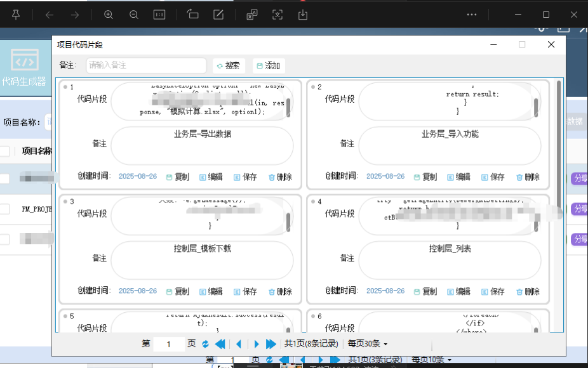
Task: Click the 项目代码片段 dialog title text
Action: pos(80,45)
